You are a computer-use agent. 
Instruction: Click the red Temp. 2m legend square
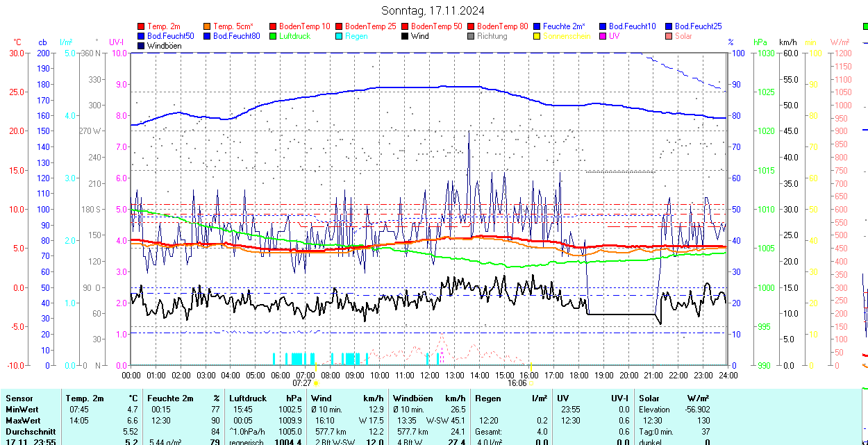tap(142, 26)
